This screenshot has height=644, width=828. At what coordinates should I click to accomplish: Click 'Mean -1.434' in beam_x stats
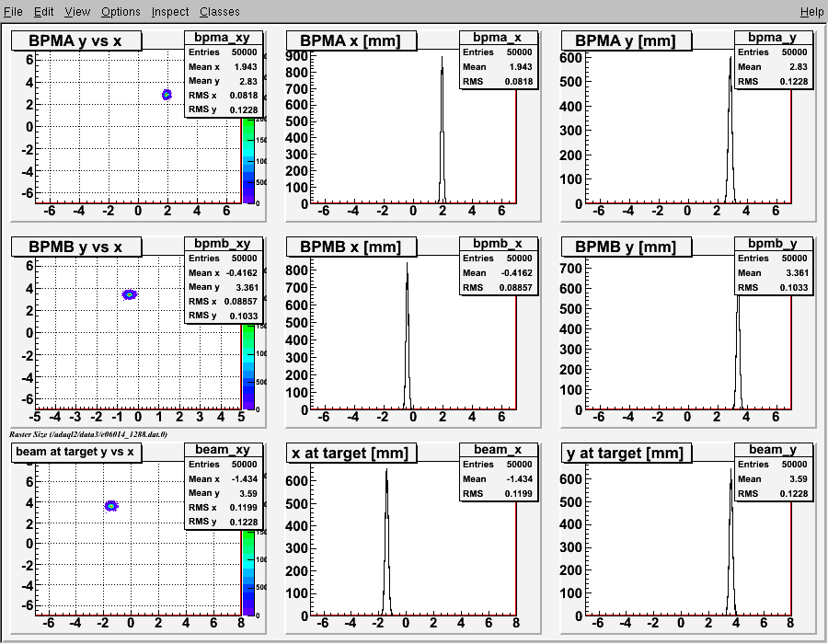(498, 478)
